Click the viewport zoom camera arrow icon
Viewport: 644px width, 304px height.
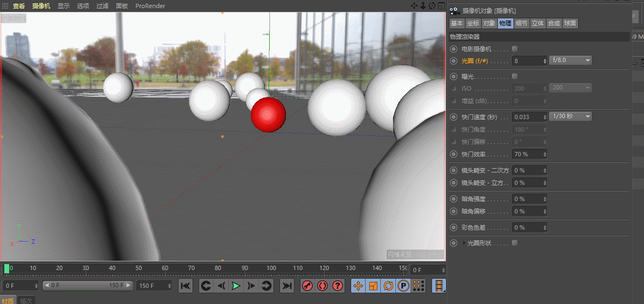(x=423, y=6)
